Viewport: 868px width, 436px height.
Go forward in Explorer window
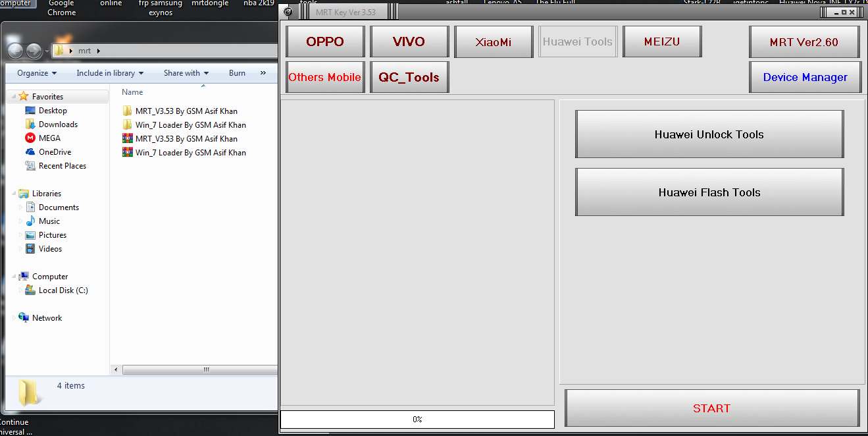tap(34, 51)
